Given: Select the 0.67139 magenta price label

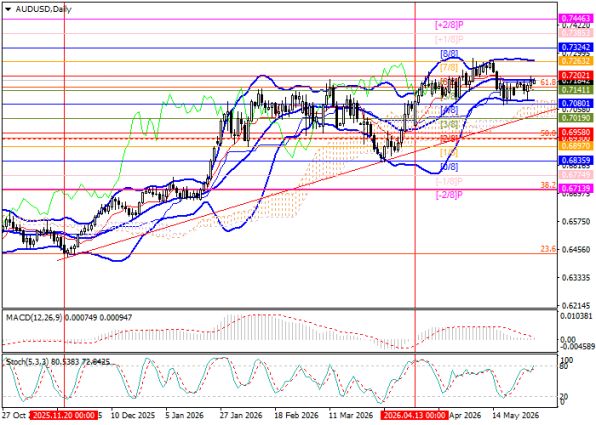Looking at the screenshot, I should tap(576, 189).
